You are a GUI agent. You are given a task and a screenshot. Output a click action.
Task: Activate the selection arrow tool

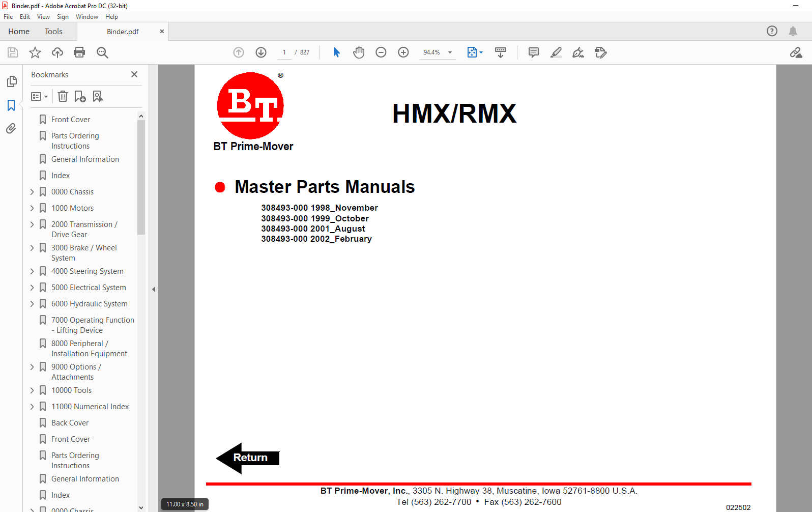coord(336,52)
